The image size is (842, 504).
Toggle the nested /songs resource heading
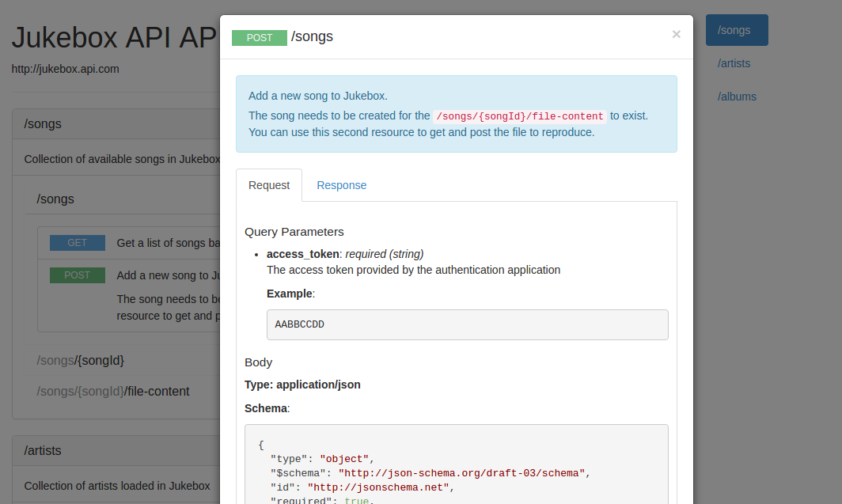pyautogui.click(x=55, y=199)
